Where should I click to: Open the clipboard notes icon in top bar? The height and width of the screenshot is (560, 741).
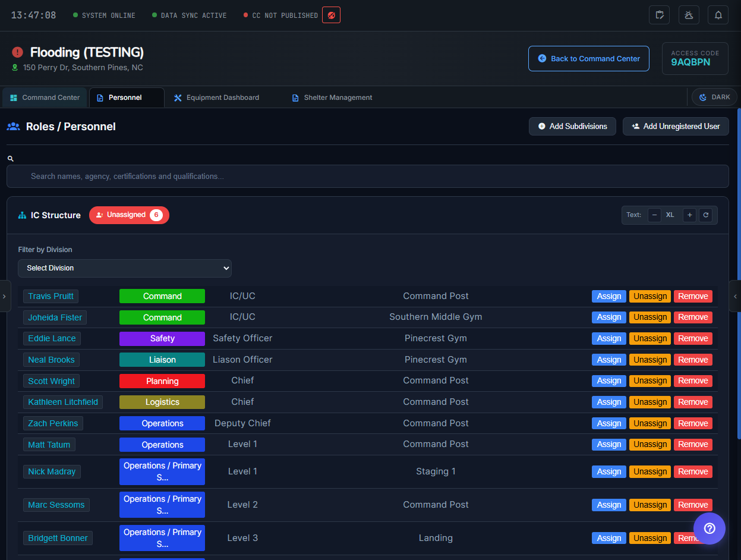pyautogui.click(x=659, y=15)
